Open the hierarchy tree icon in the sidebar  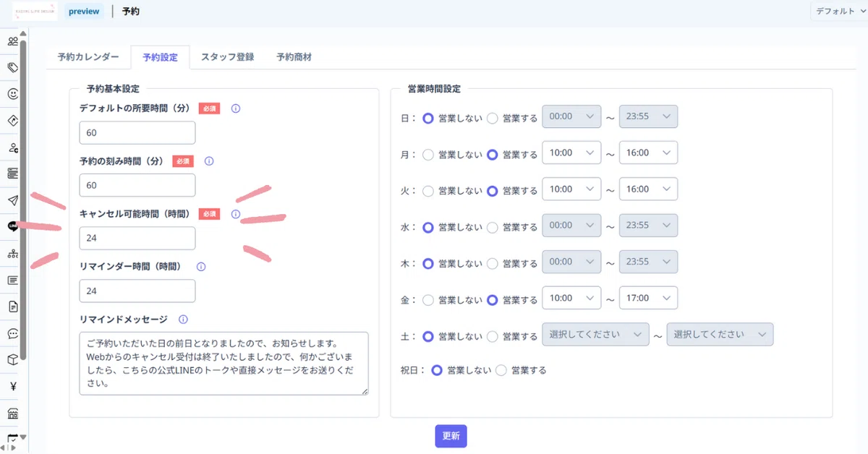tap(12, 253)
